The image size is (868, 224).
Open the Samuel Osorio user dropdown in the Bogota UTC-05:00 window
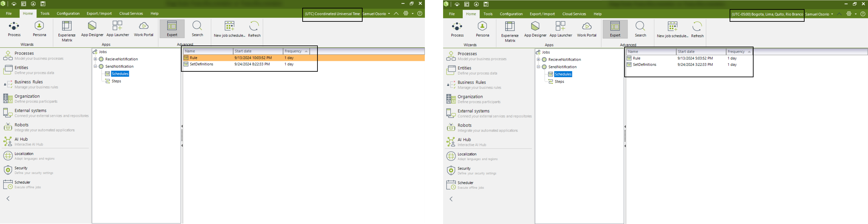coord(819,14)
